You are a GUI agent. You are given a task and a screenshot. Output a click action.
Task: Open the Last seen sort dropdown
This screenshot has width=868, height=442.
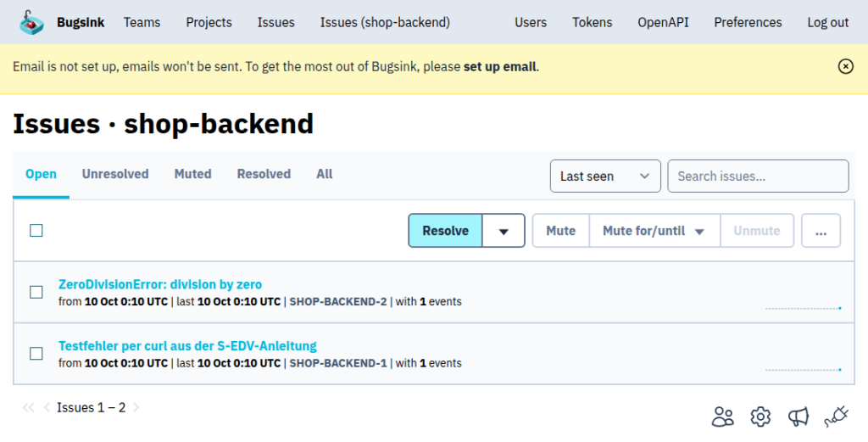pyautogui.click(x=605, y=176)
